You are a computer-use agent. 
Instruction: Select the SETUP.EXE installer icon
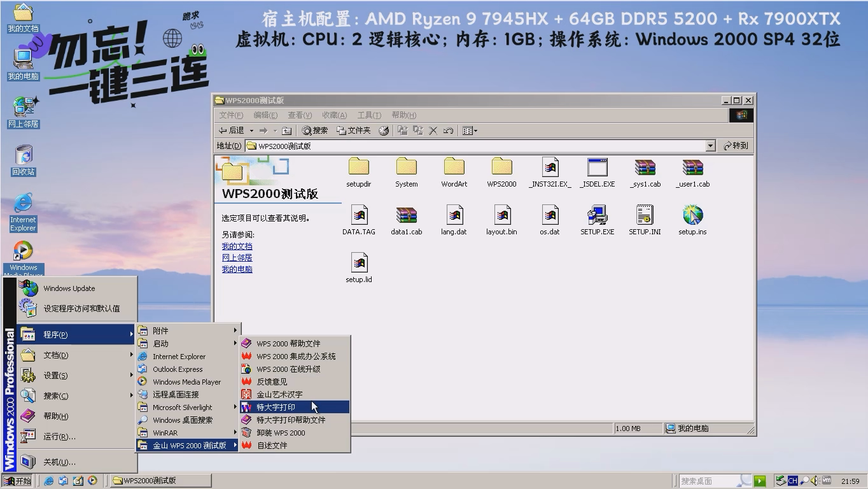(597, 215)
